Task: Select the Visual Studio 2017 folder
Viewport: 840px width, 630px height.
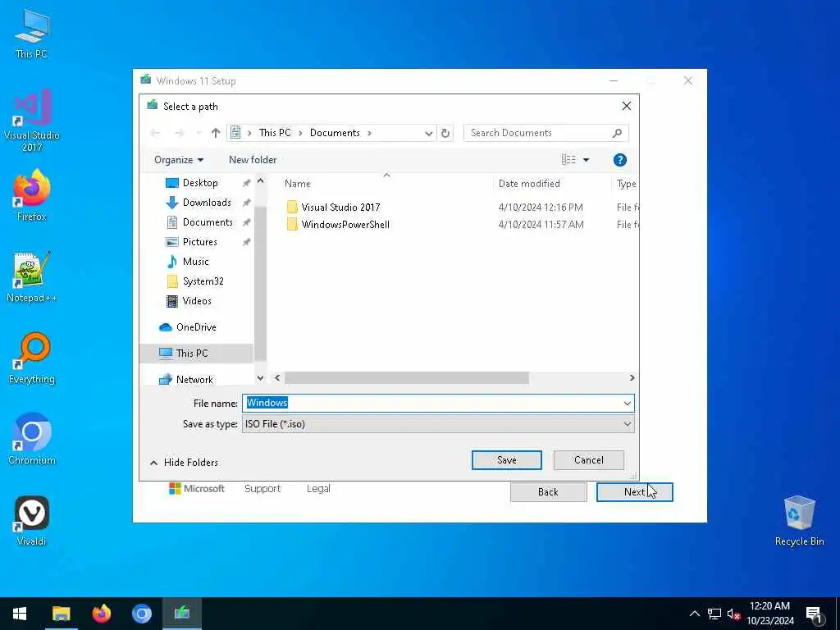Action: pos(340,208)
